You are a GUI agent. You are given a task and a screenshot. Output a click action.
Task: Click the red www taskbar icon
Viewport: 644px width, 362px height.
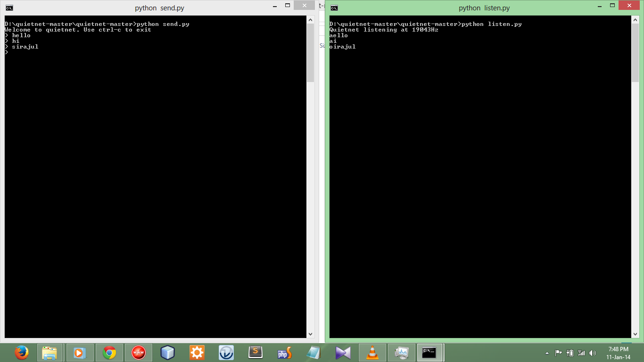click(x=138, y=352)
